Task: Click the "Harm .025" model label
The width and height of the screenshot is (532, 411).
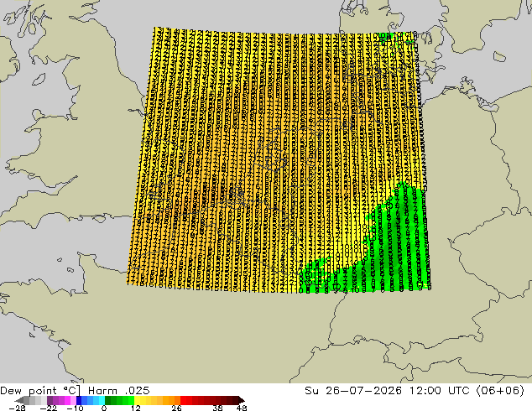Action: pos(119,391)
